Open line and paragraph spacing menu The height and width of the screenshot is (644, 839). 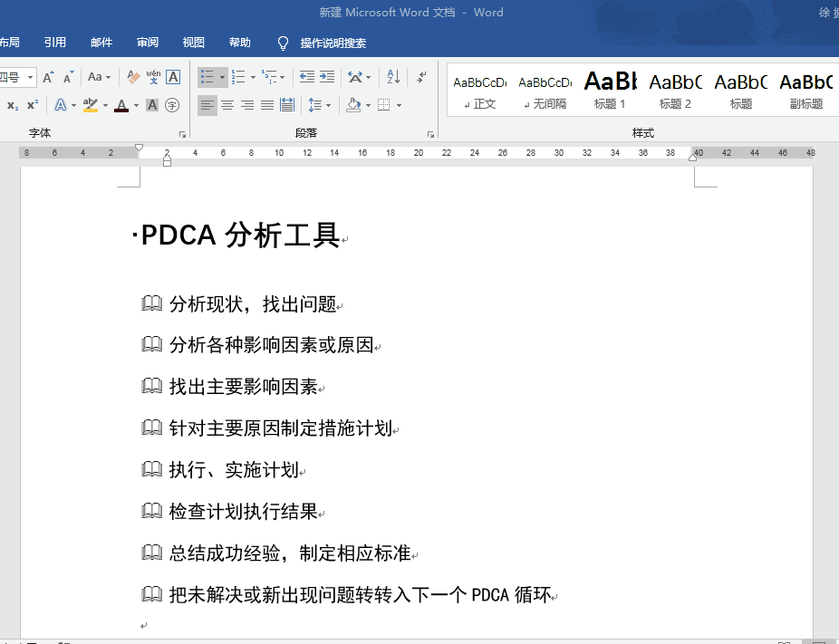pyautogui.click(x=320, y=105)
